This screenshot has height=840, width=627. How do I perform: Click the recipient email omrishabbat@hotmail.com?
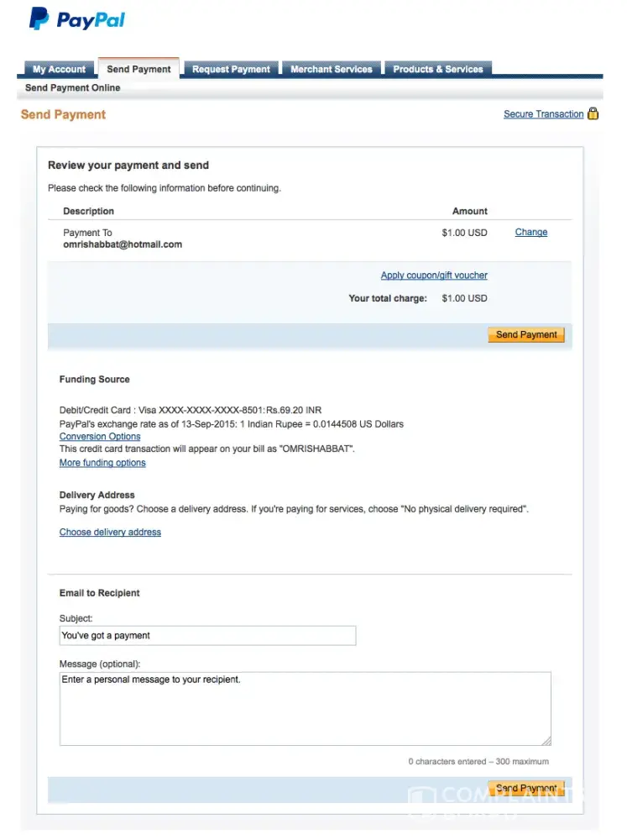(x=123, y=244)
